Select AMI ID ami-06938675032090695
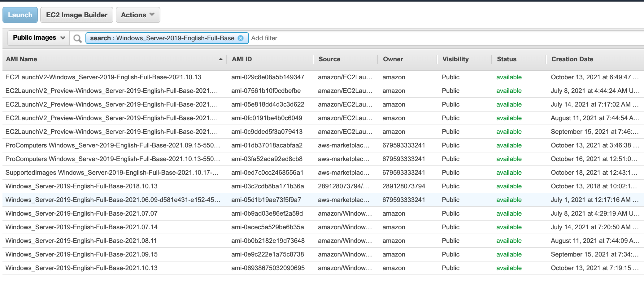644x303 pixels. pyautogui.click(x=268, y=268)
